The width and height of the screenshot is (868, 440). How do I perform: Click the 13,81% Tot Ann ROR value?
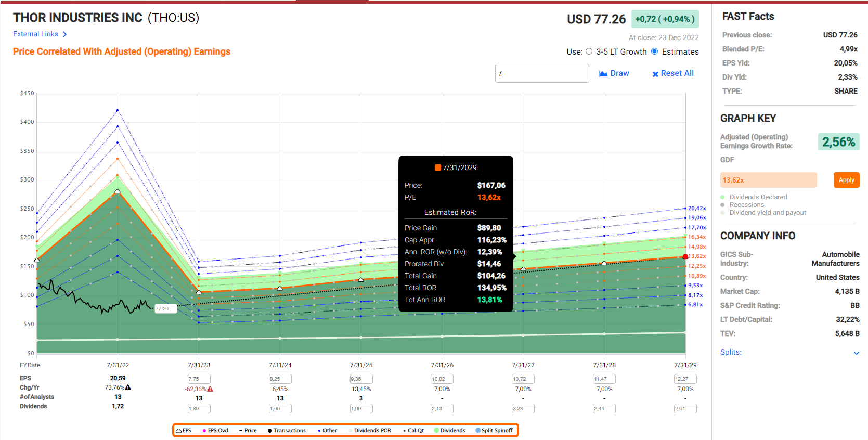pos(490,300)
